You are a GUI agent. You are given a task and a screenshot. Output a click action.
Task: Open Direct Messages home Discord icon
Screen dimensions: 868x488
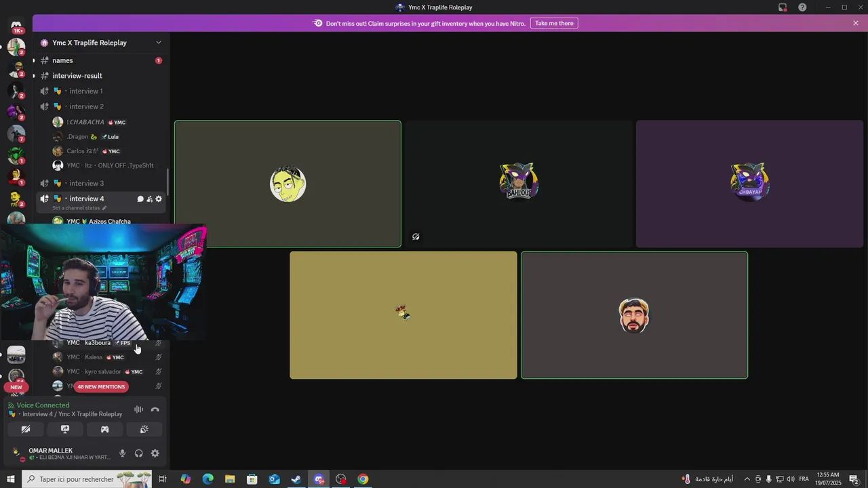pyautogui.click(x=16, y=25)
